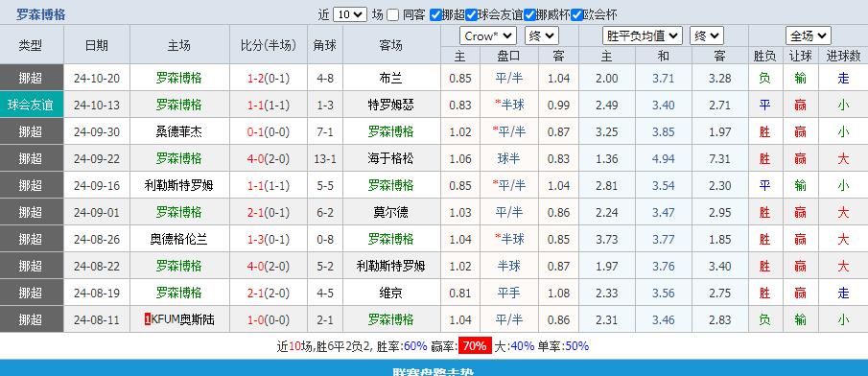Click the 60% 胜率 value

tap(415, 346)
